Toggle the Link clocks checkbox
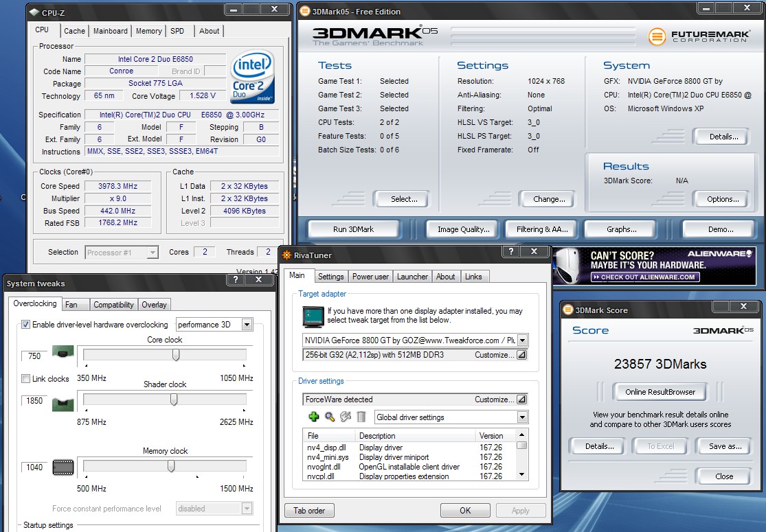This screenshot has width=766, height=532. (25, 378)
